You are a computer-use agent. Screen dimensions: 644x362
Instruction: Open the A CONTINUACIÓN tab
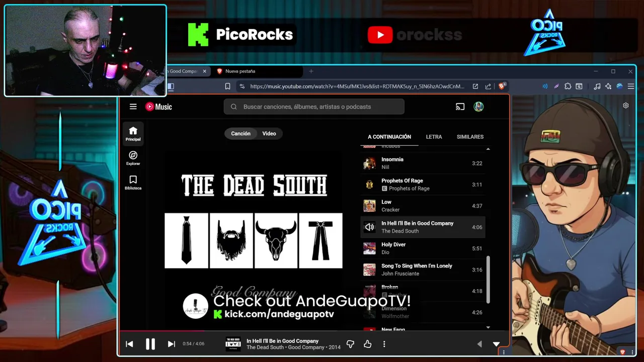389,137
